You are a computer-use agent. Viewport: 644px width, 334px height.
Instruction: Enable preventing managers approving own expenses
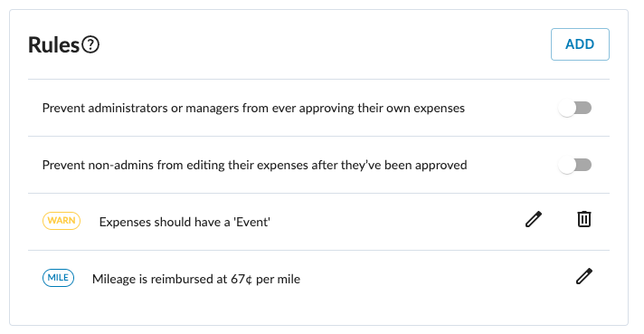click(575, 108)
